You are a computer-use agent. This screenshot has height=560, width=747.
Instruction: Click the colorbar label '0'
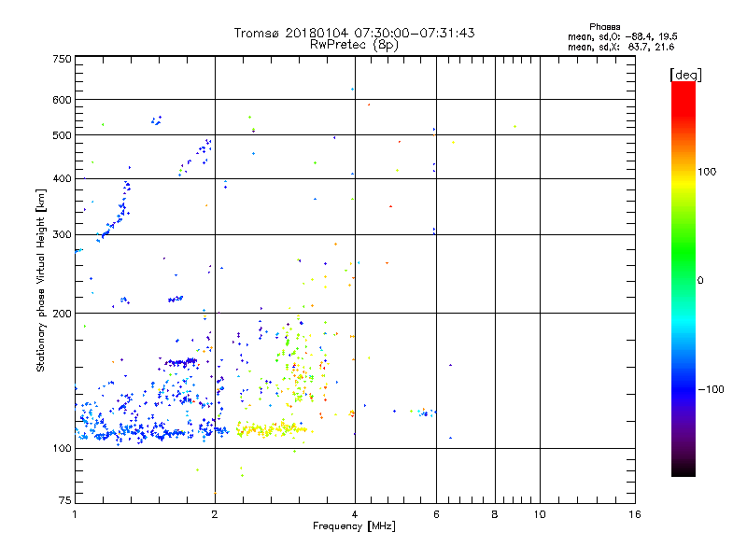point(700,281)
